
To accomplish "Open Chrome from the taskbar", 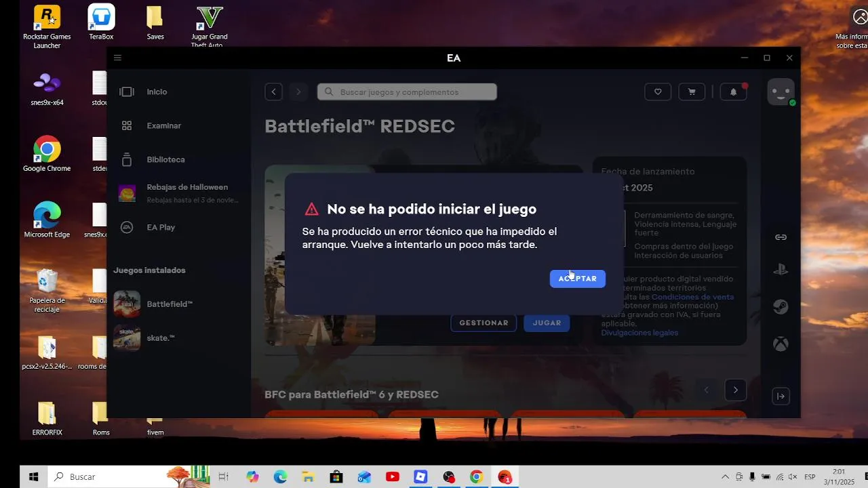I will coord(476,476).
